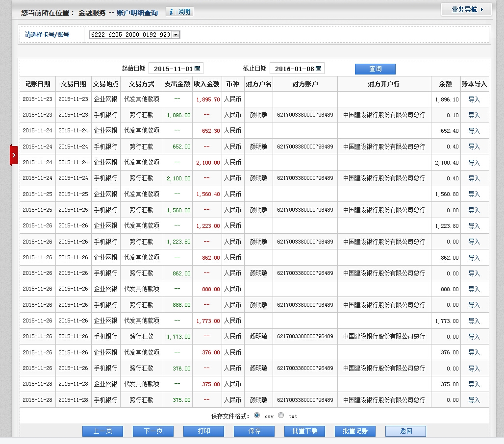Click the 批量下载 batch download button

click(x=304, y=431)
